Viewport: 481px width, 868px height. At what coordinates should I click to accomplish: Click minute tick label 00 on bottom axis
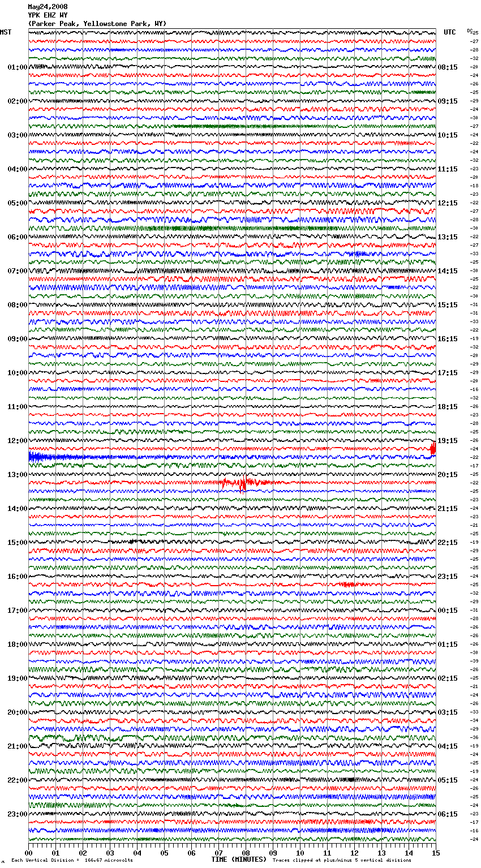point(28,853)
